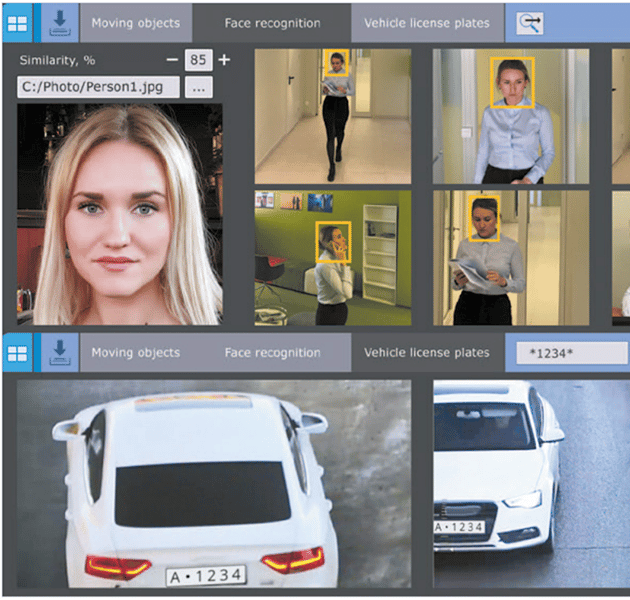
Task: Open the result of the woman walking down the hallway
Action: coord(333,116)
